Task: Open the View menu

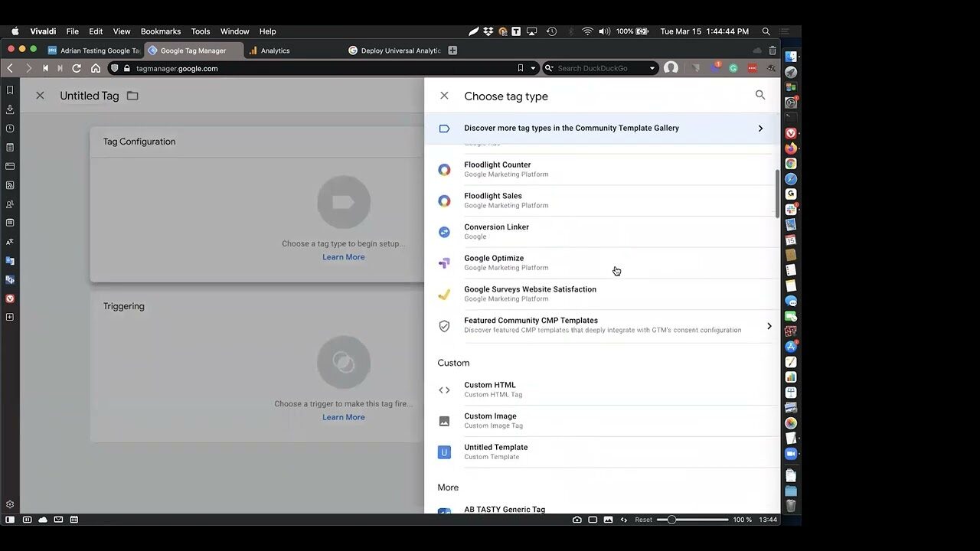Action: pos(122,31)
